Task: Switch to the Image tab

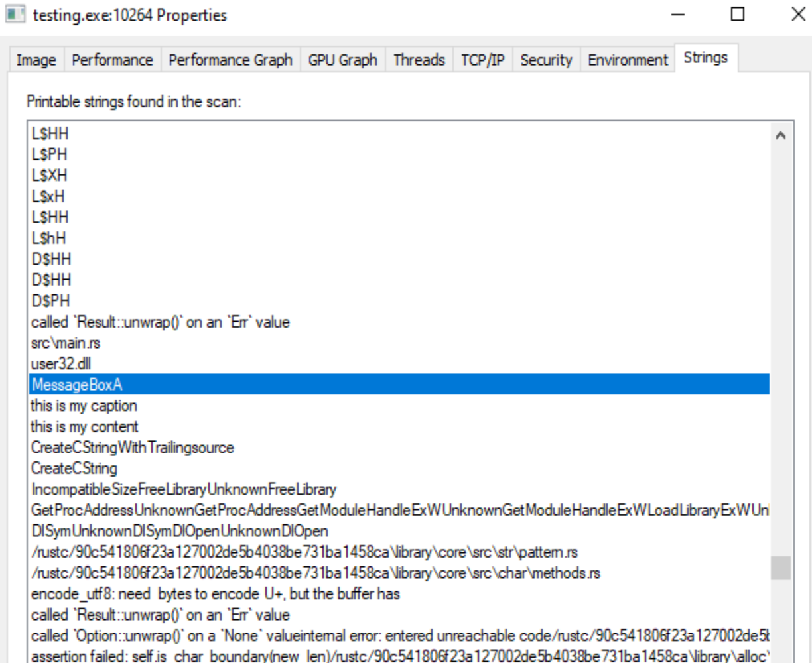Action: click(36, 60)
